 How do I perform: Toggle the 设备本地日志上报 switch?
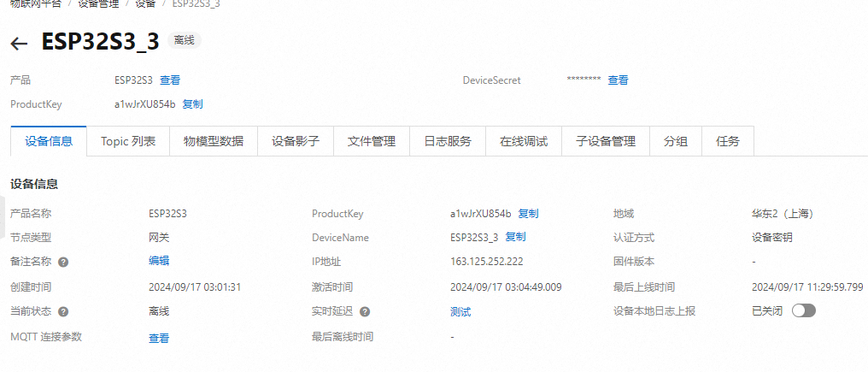tap(803, 311)
